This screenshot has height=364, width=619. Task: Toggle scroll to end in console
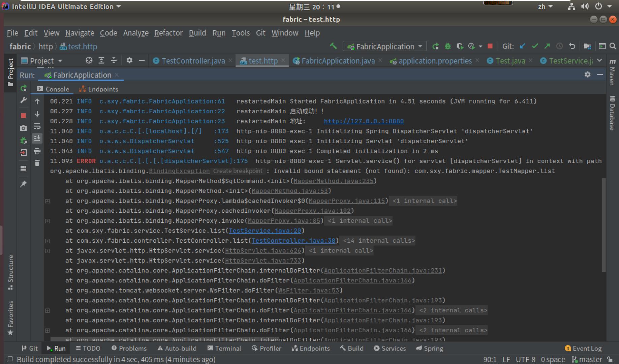[37, 139]
